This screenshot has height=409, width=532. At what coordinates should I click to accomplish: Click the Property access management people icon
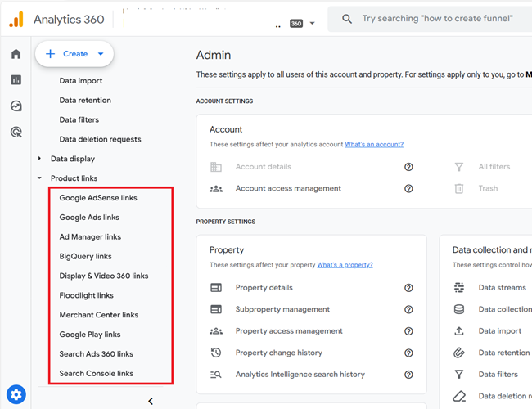[216, 331]
